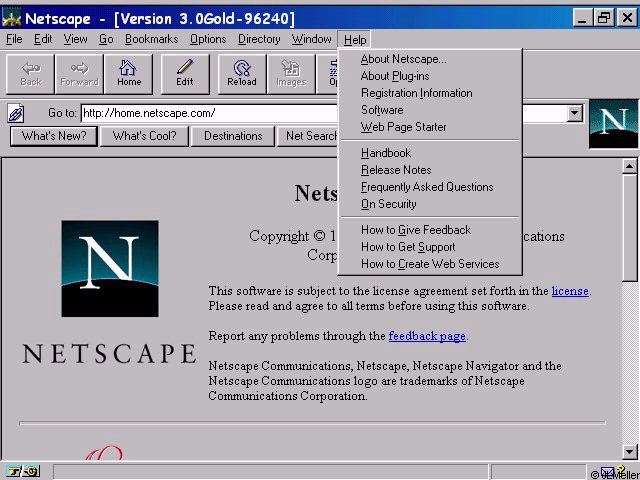Image resolution: width=640 pixels, height=480 pixels.
Task: Click the Netscape N throbber logo
Action: pos(613,123)
